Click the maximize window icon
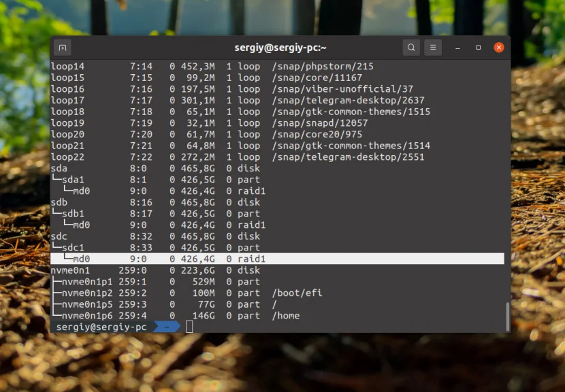This screenshot has width=565, height=392. [x=477, y=47]
